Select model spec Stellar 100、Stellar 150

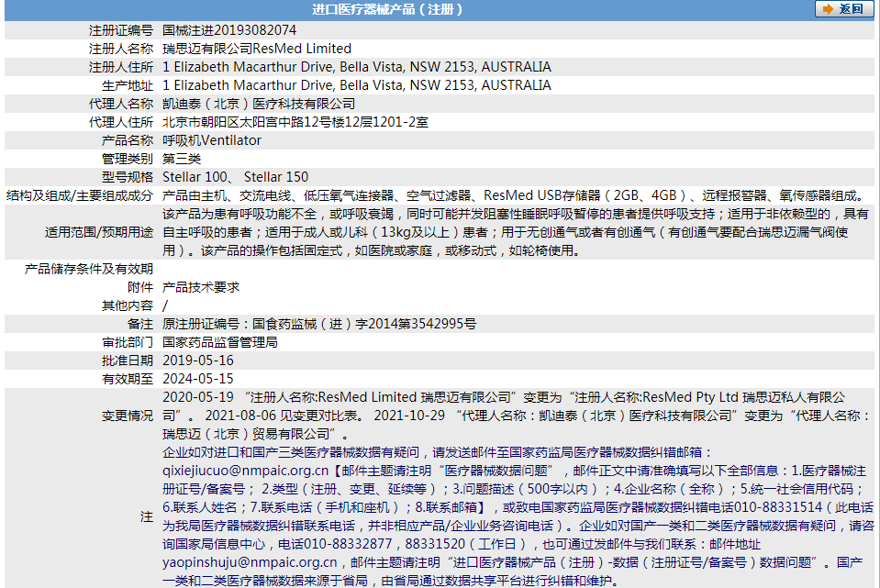coord(235,177)
